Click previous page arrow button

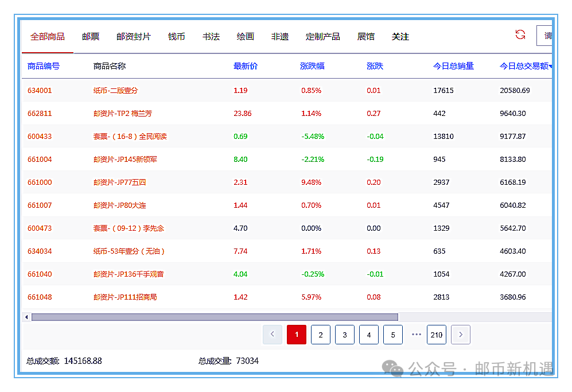(273, 335)
